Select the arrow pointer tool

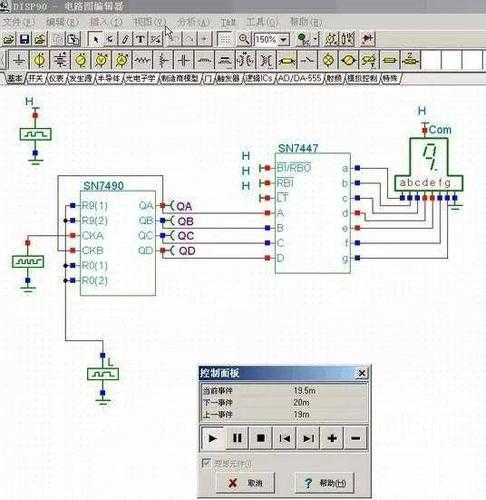click(95, 39)
